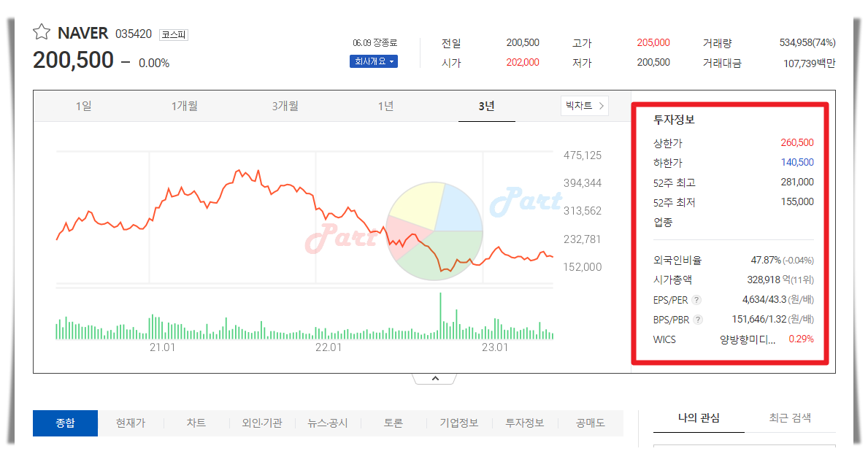Click the 하한가 value 140,500
The width and height of the screenshot is (868, 462).
(x=797, y=163)
